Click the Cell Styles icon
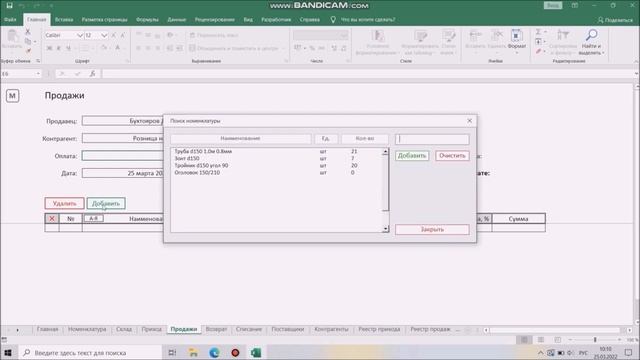640x360 pixels. point(449,36)
